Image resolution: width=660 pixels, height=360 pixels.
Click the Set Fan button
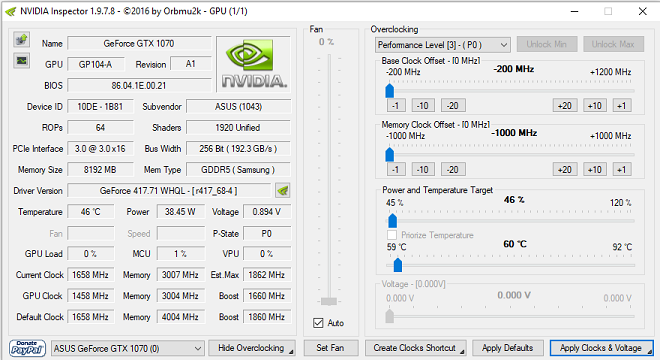330,348
